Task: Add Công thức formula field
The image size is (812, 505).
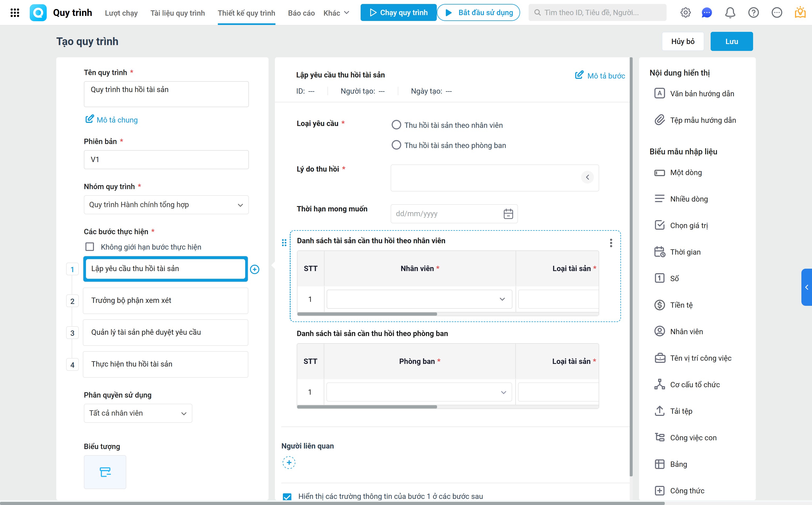Action: (x=679, y=491)
